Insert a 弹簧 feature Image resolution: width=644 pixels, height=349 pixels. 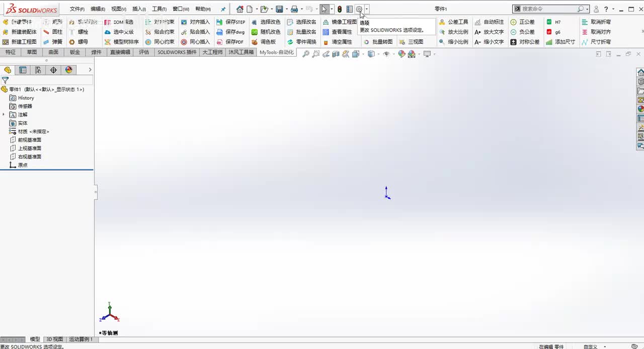(x=53, y=42)
